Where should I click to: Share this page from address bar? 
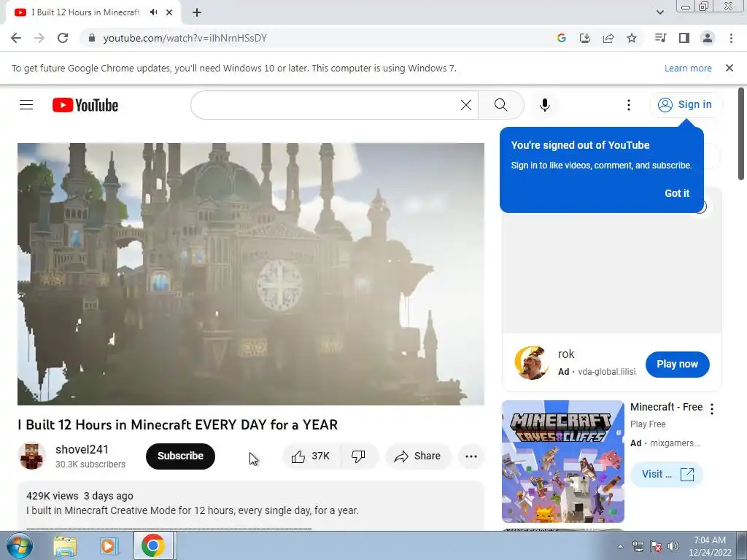608,38
